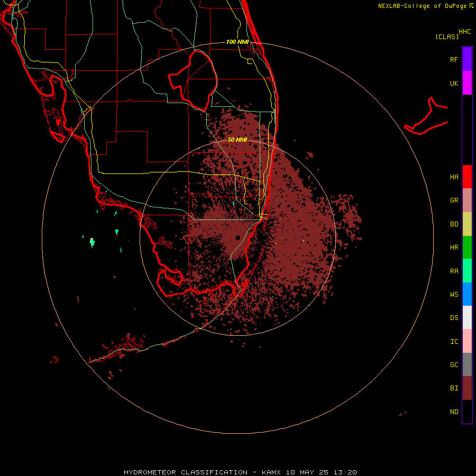Select the GC gray legend swatch
476x476 pixels.
[467, 364]
